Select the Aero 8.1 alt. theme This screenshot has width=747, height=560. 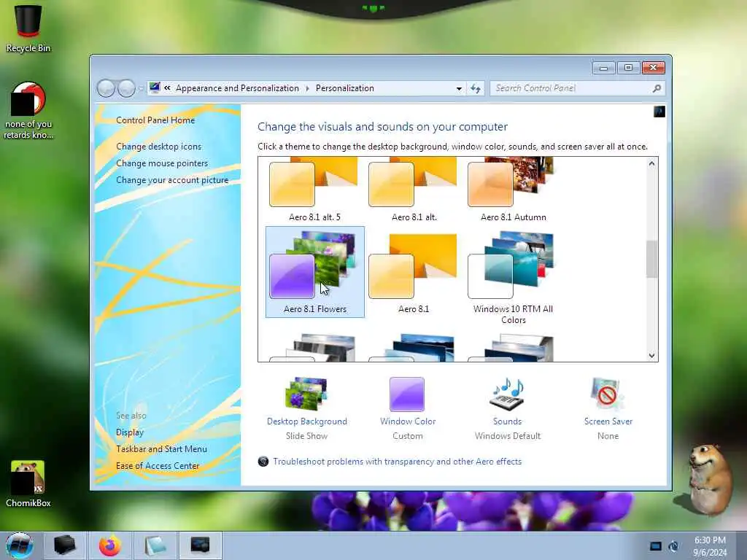pos(414,190)
